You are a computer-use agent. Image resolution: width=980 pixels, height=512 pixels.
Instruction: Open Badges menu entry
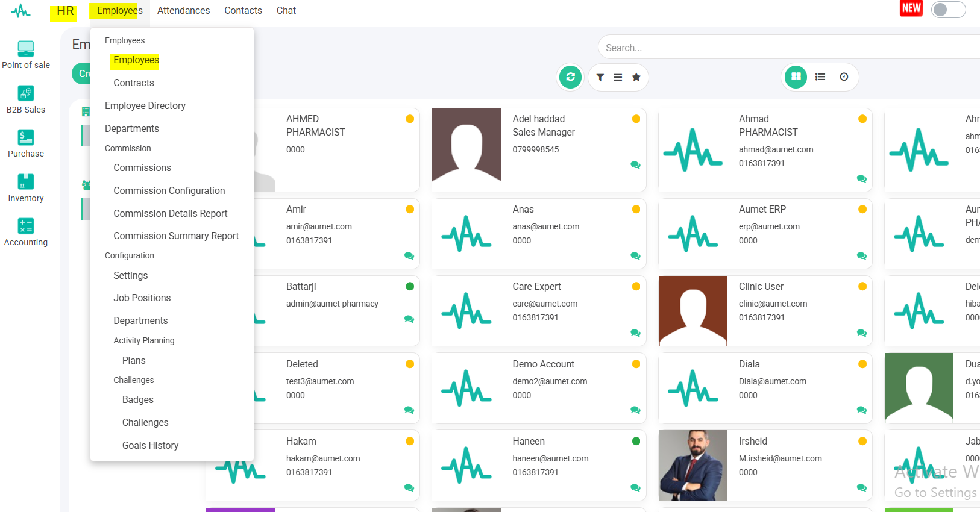[138, 400]
